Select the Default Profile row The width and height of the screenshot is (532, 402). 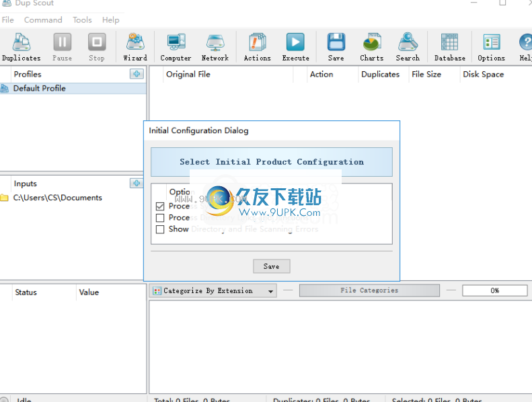click(x=73, y=89)
